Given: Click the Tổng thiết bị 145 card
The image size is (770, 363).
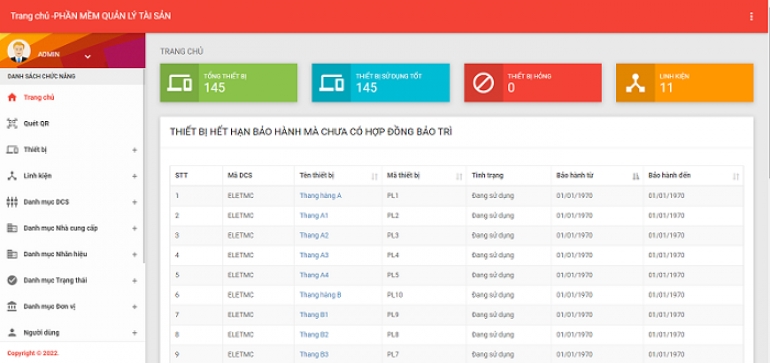Looking at the screenshot, I should click(x=228, y=83).
